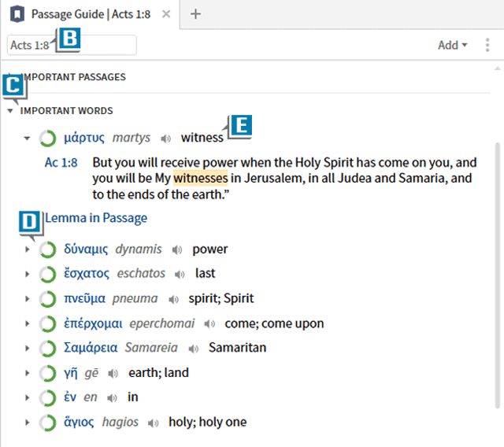Open the Ac 1:8 reference link

point(61,163)
